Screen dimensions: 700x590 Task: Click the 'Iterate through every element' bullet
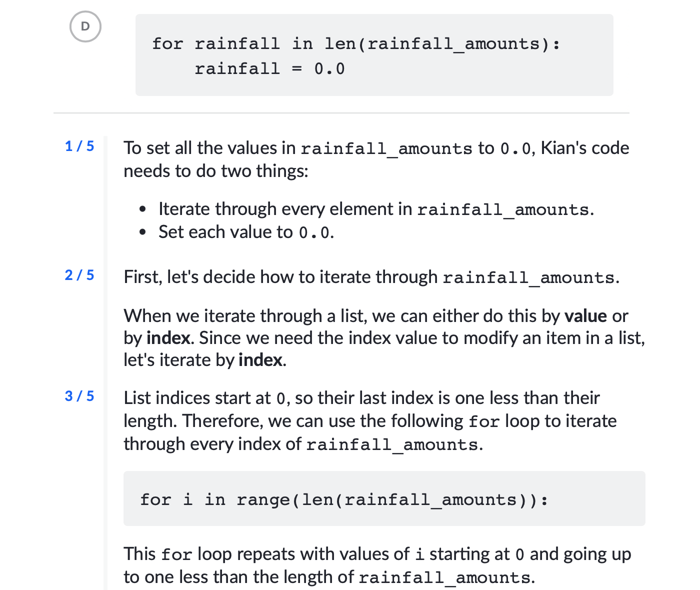(x=376, y=209)
